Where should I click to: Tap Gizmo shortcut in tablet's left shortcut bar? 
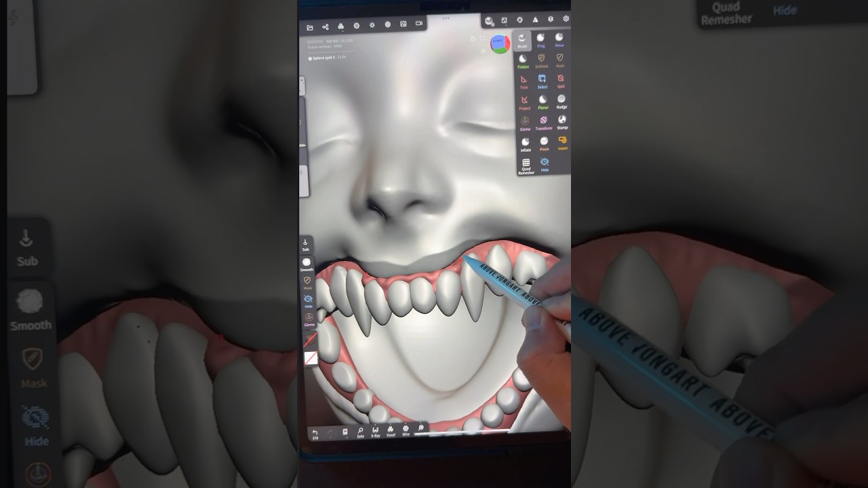[309, 319]
